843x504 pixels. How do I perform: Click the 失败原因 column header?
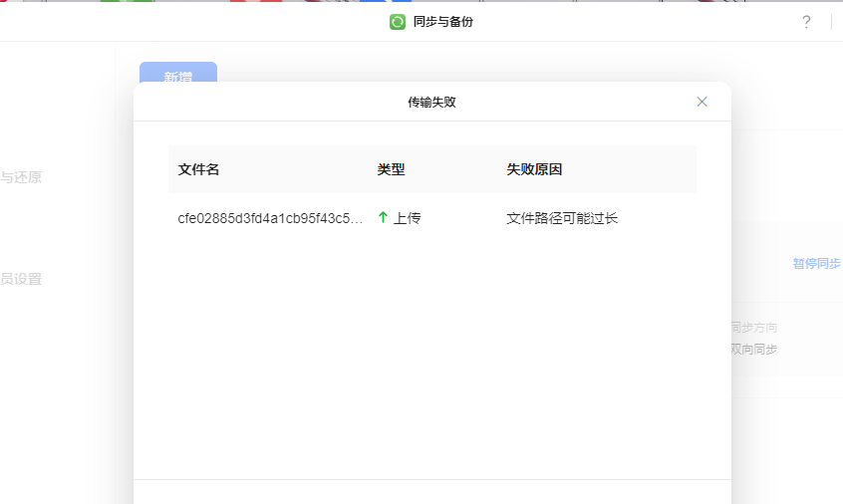[534, 169]
